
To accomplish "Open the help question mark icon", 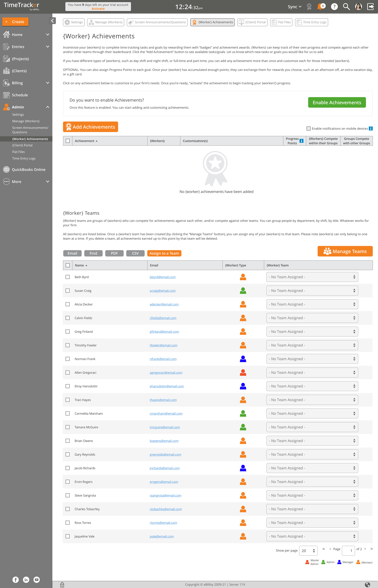I will 334,7.
